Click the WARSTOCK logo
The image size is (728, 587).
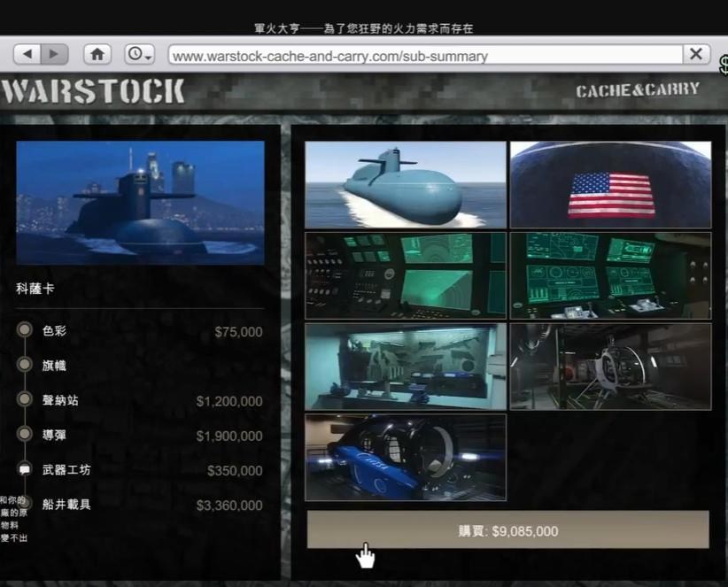[x=93, y=91]
